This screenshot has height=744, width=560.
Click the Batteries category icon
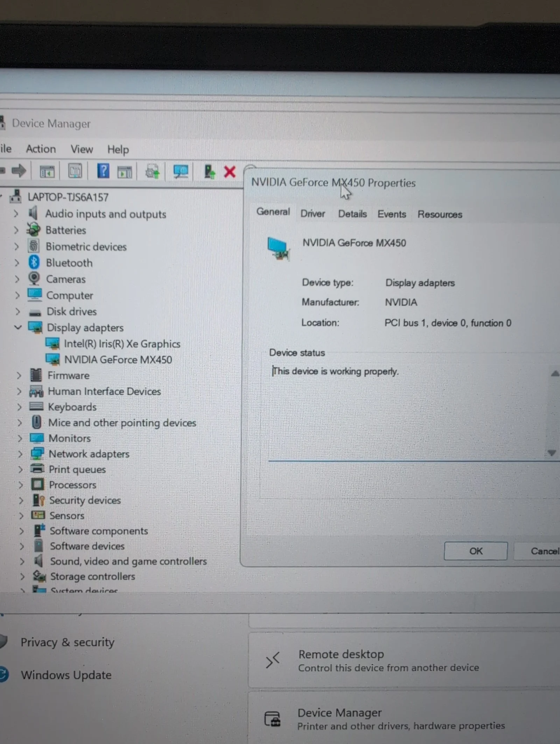pyautogui.click(x=34, y=229)
